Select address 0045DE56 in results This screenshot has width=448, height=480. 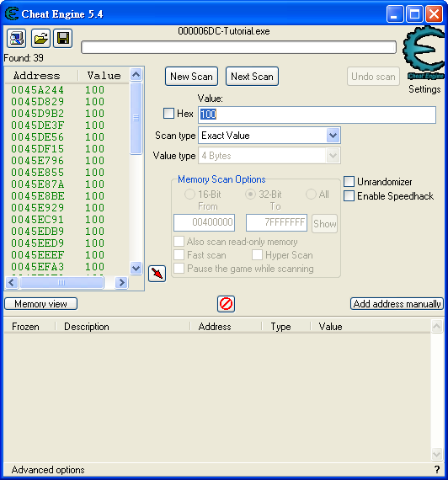(x=37, y=137)
